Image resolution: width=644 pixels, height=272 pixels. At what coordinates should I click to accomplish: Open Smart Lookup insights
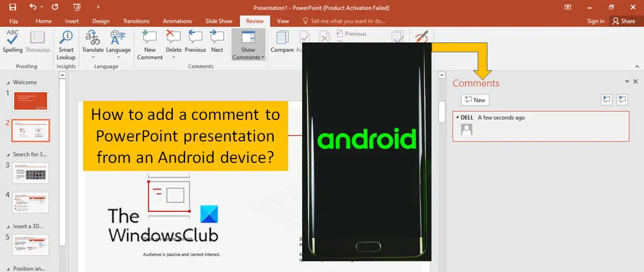coord(66,45)
